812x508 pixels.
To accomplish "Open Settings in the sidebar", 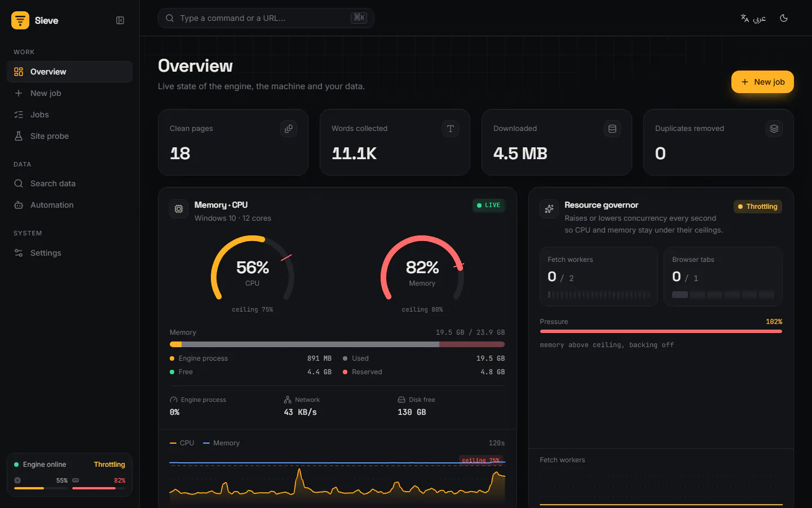I will coord(70,253).
